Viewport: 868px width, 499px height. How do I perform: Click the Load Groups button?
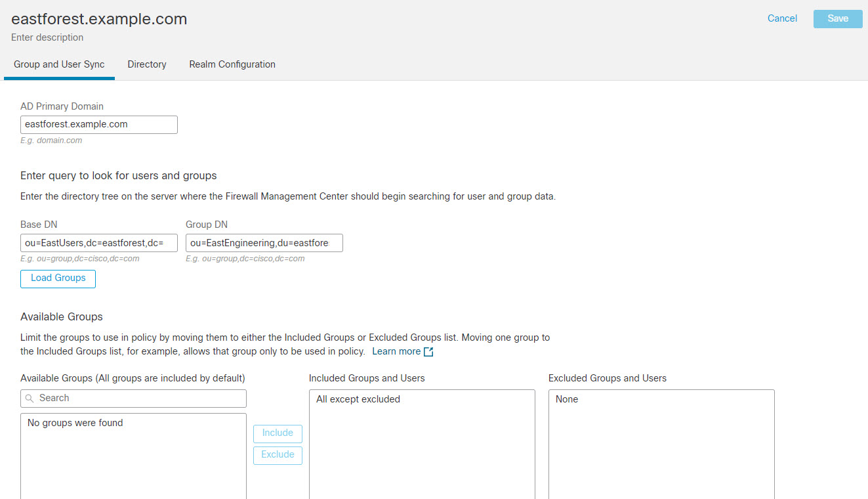(x=58, y=278)
